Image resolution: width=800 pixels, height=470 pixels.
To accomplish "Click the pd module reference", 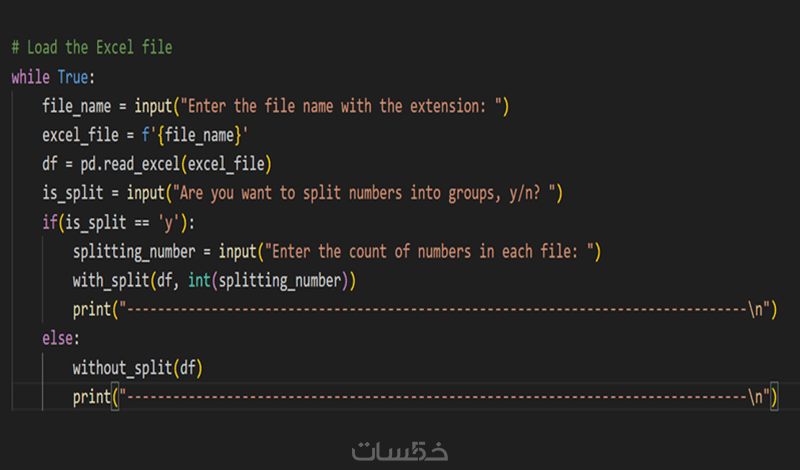I will click(x=89, y=164).
